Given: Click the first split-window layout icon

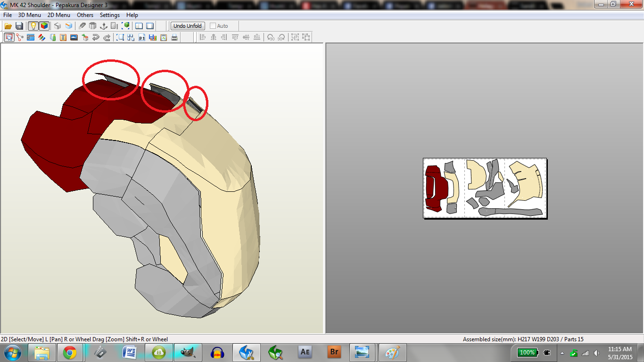Looking at the screenshot, I should (139, 26).
